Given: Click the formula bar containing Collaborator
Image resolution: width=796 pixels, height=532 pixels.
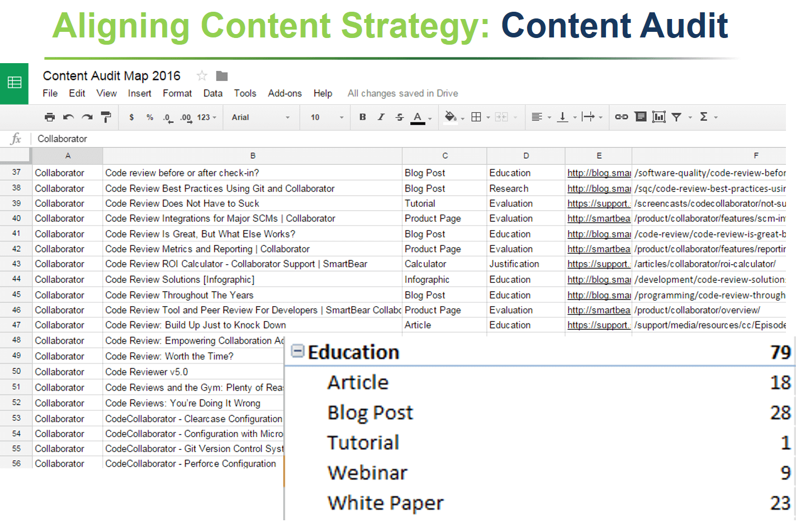Looking at the screenshot, I should tap(408, 139).
